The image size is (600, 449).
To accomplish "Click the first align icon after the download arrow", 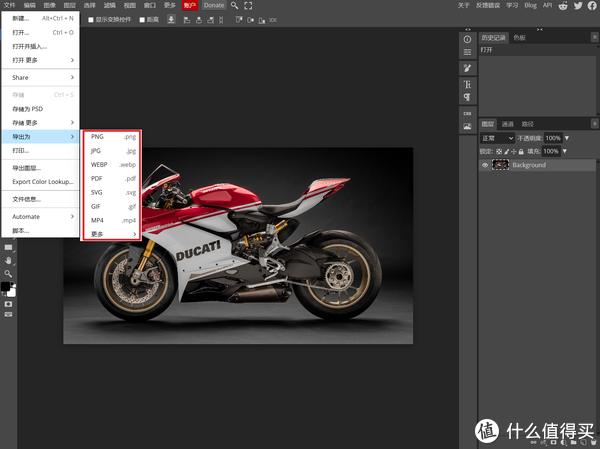I will click(187, 20).
